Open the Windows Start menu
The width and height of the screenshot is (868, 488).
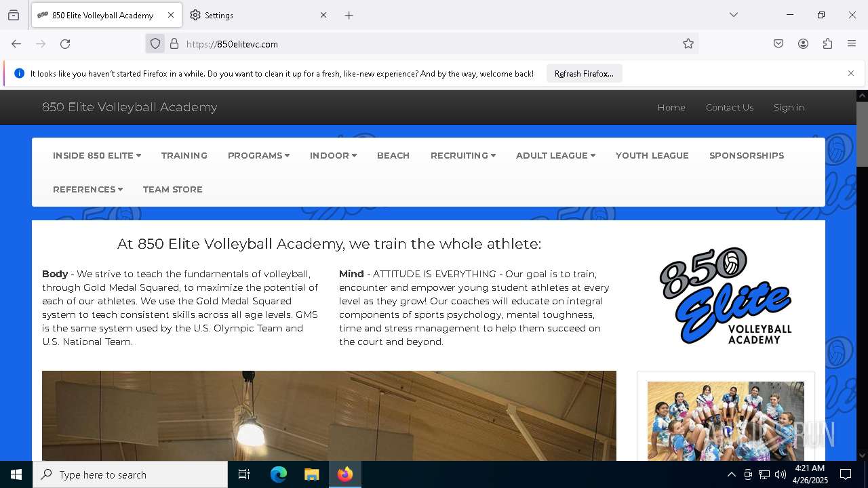click(x=16, y=474)
